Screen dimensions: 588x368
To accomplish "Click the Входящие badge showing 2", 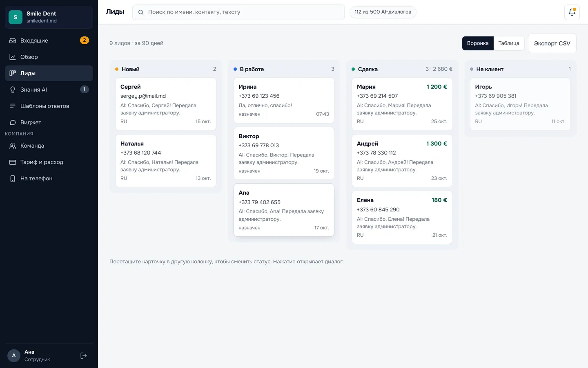I will tap(85, 40).
